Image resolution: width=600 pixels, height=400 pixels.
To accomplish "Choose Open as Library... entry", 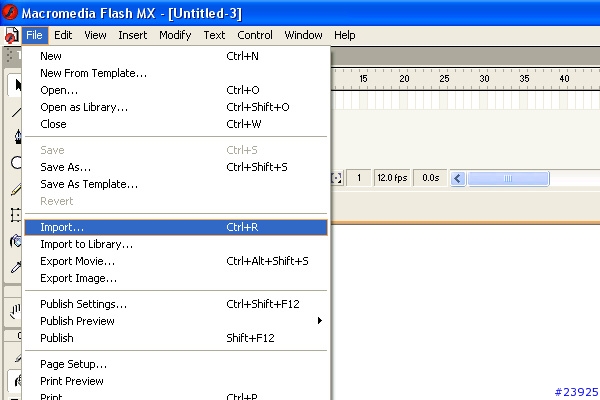I will tap(176, 107).
